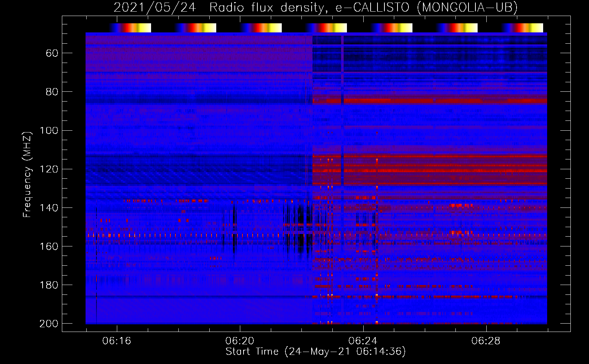Viewport: 589px width, 364px height.
Task: Click the 200 MHz frequency tick label
Action: [x=49, y=324]
